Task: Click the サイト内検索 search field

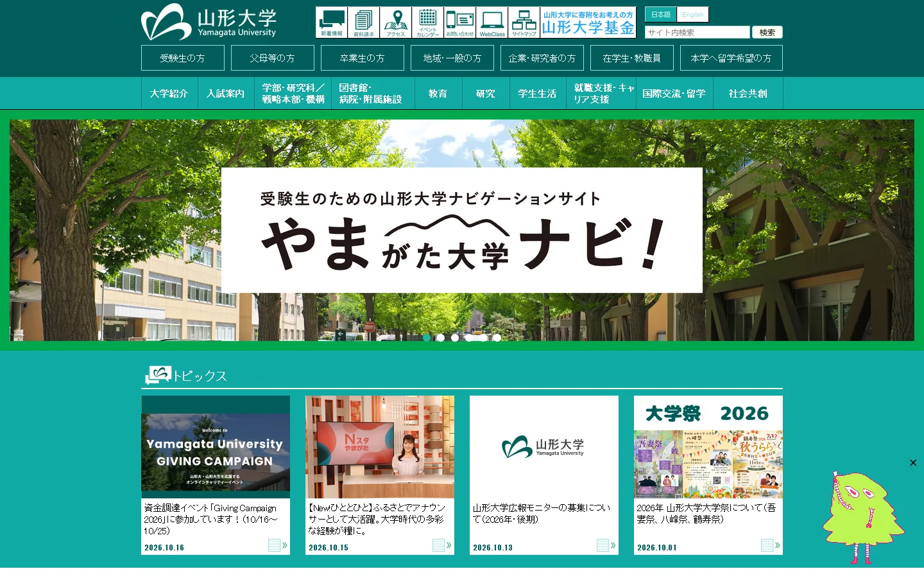Action: coord(697,32)
